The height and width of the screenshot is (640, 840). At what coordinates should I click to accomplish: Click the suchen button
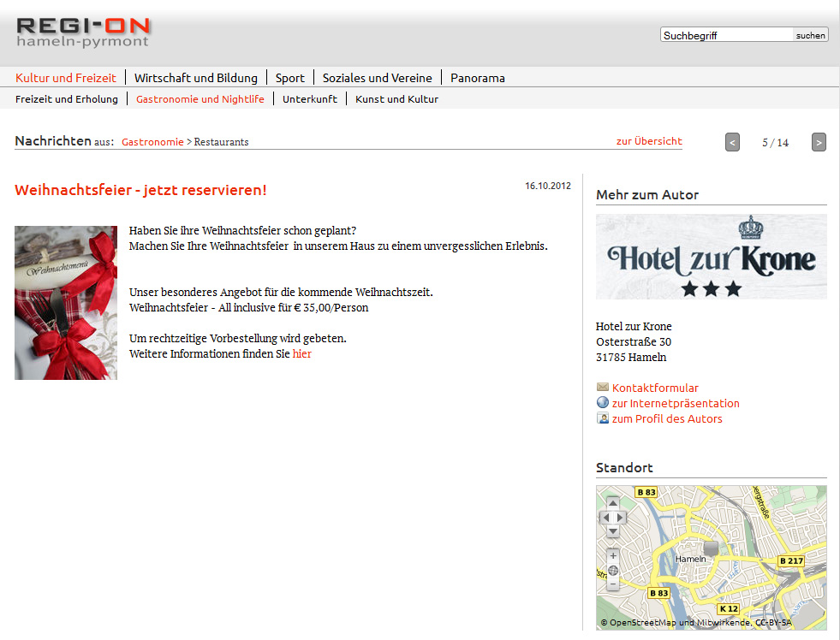click(x=811, y=35)
